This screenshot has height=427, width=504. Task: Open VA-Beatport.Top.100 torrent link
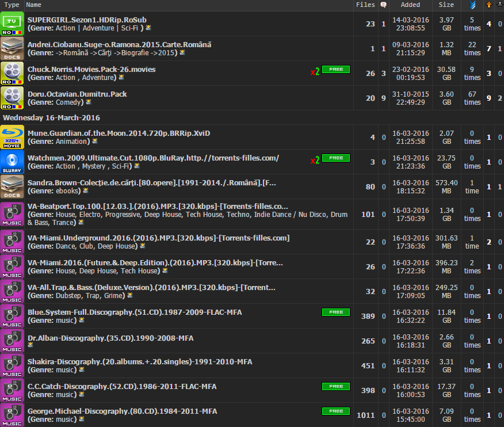click(158, 207)
